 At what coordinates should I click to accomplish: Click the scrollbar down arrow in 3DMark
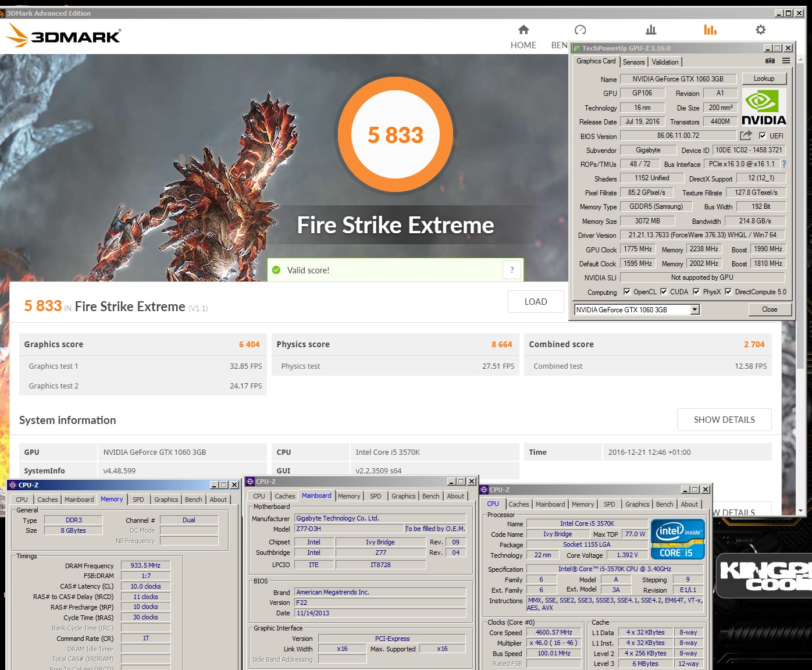pos(801,511)
